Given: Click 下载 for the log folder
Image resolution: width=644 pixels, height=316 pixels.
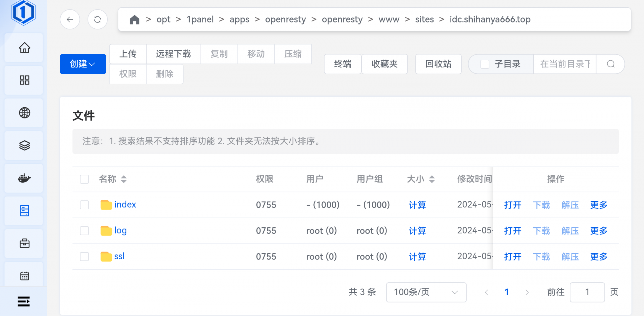Looking at the screenshot, I should [x=541, y=231].
